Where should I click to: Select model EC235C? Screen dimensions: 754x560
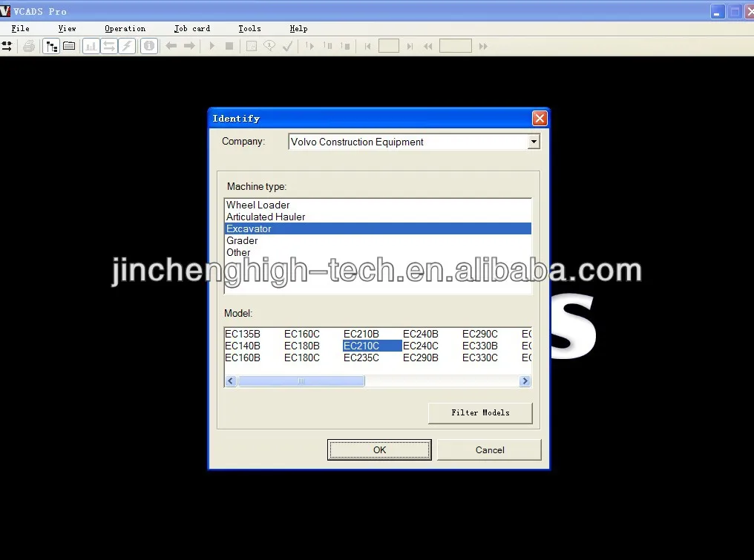(361, 358)
